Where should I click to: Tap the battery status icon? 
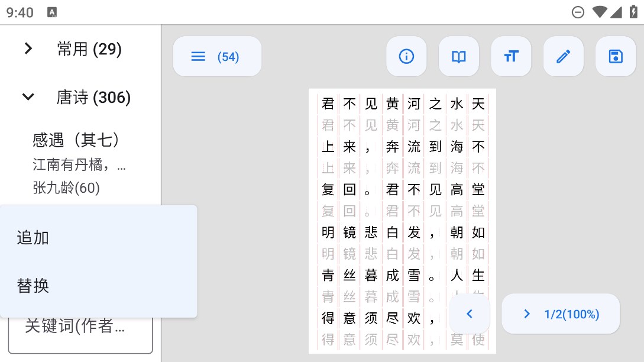(634, 12)
